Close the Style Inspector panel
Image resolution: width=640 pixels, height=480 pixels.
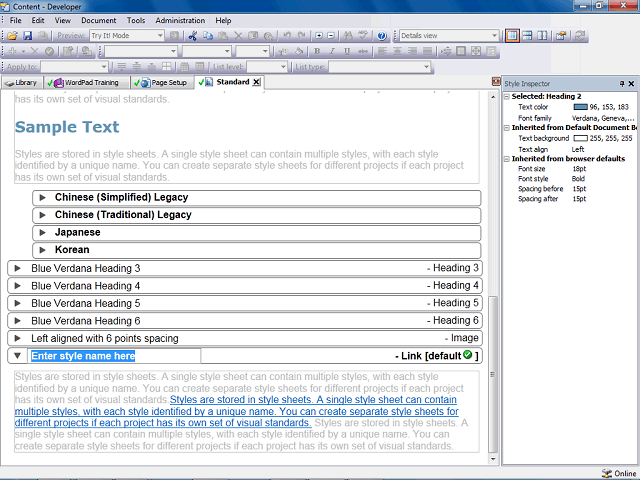click(631, 84)
